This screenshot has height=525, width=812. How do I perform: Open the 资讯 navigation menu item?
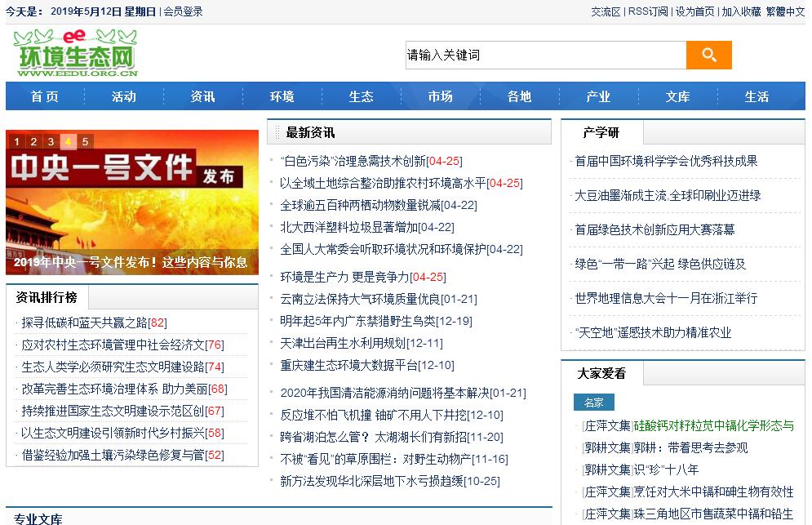[202, 96]
